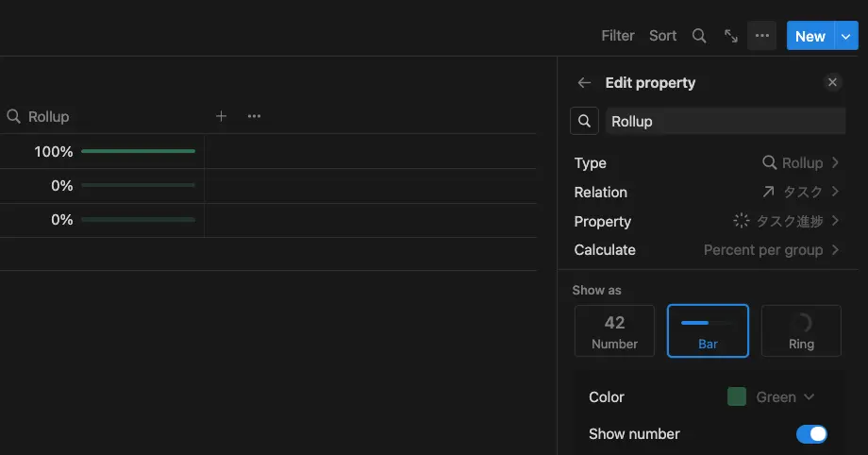The width and height of the screenshot is (868, 455).
Task: Close the Edit property panel
Action: (x=832, y=83)
